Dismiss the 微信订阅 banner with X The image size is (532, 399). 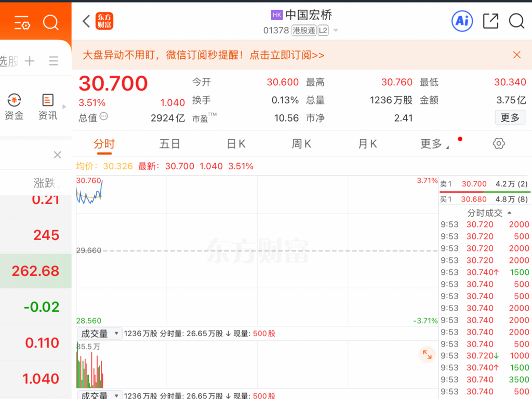coord(517,55)
